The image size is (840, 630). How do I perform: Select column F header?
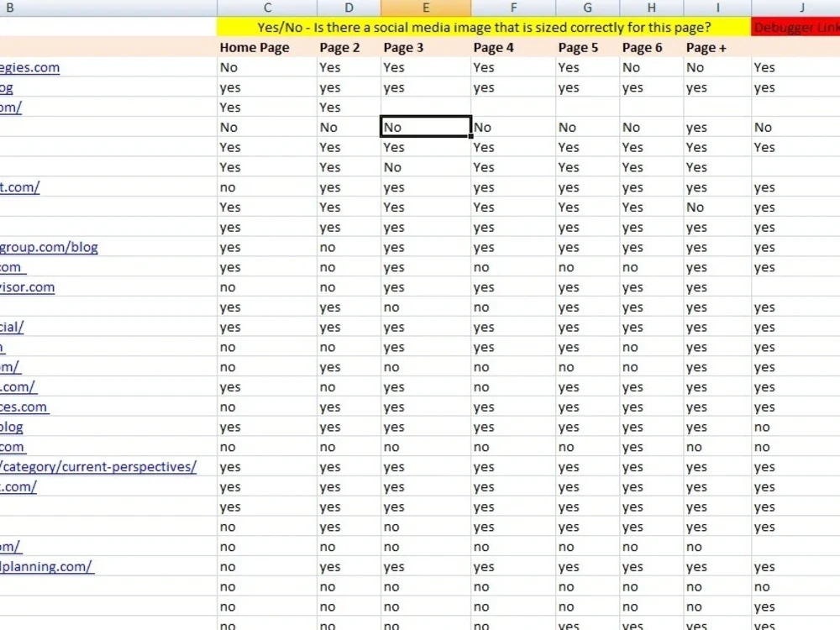point(513,8)
